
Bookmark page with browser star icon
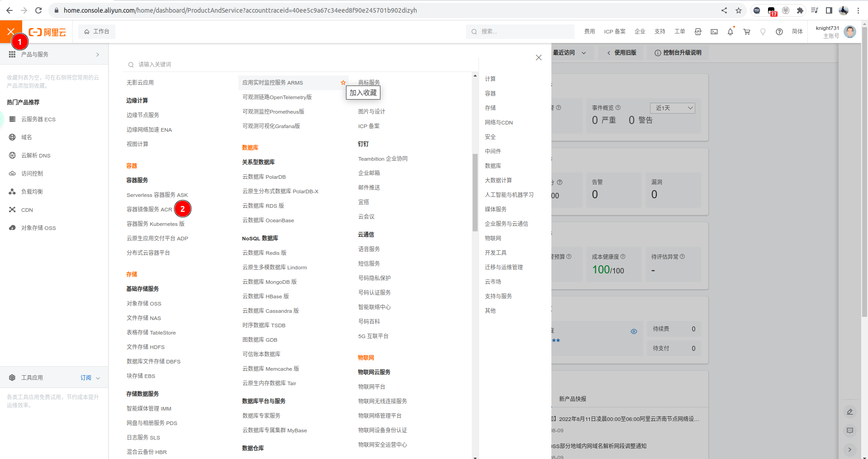pyautogui.click(x=739, y=10)
